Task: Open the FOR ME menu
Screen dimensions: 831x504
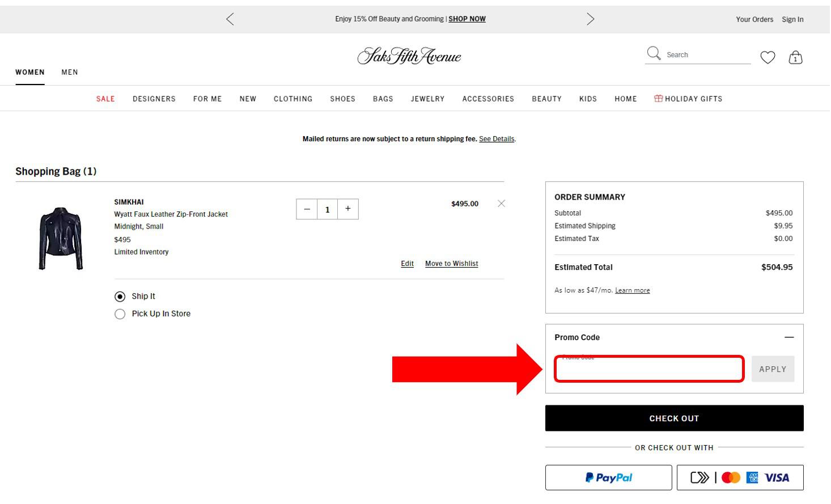Action: coord(207,99)
